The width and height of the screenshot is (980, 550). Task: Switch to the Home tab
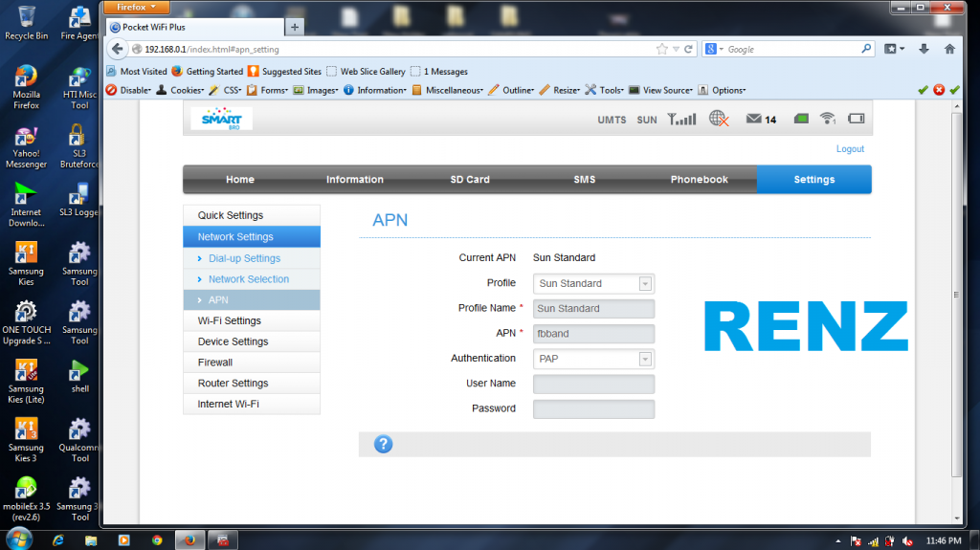[x=240, y=180]
